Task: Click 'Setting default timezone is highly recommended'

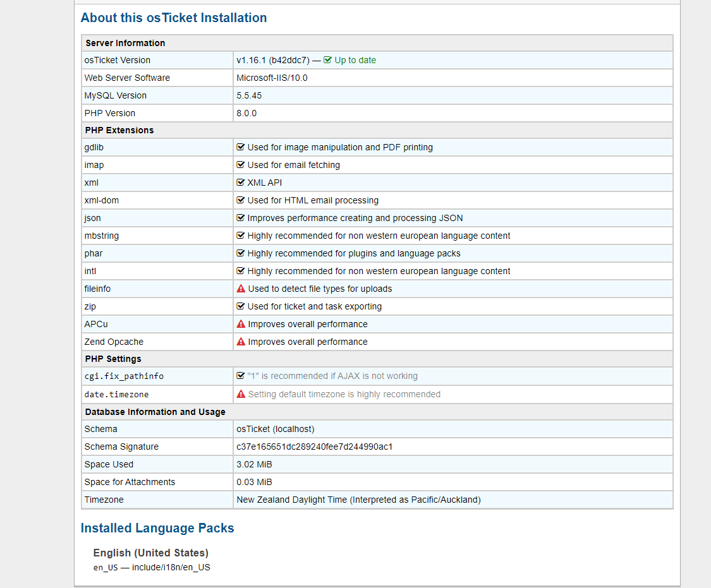Action: (x=344, y=394)
